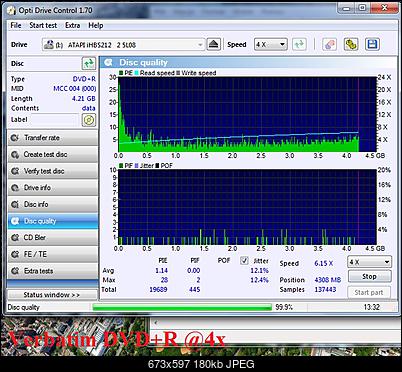402x372 pixels.
Task: Click the disc Type value DVD+R
Action: tap(84, 79)
